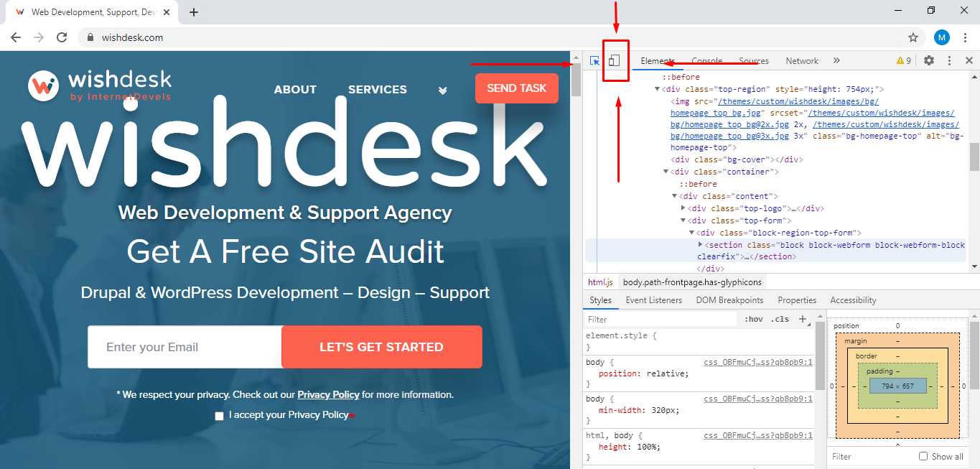Image resolution: width=980 pixels, height=469 pixels.
Task: Open the Styles sub-tab
Action: [x=600, y=300]
